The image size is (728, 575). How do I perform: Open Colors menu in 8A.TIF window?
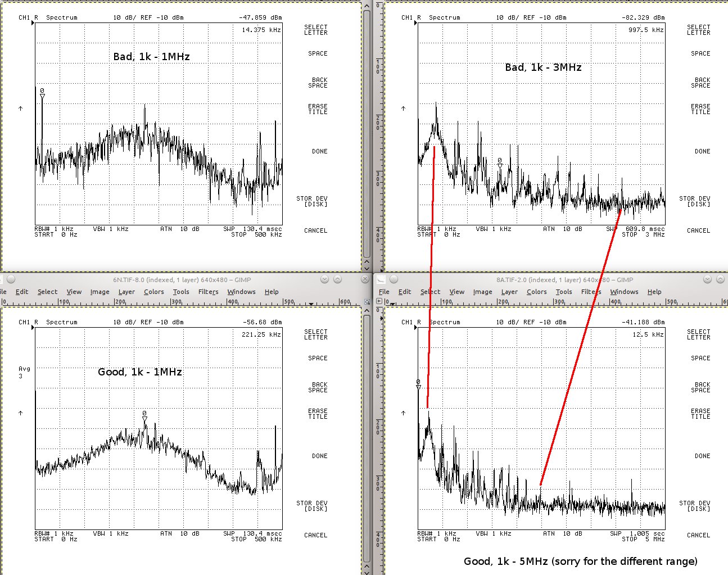point(536,292)
